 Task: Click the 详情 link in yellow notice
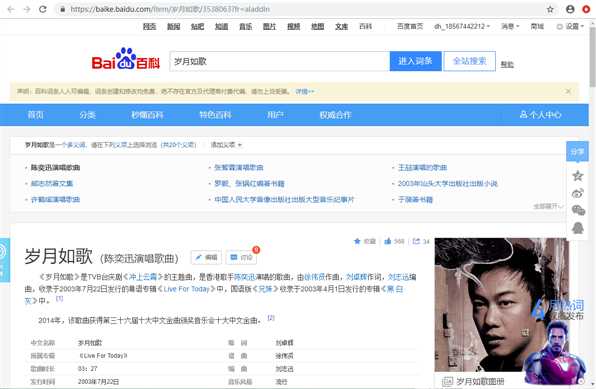[x=305, y=91]
